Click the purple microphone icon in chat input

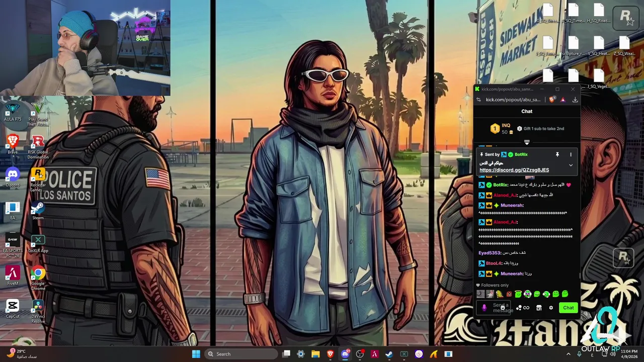pyautogui.click(x=485, y=308)
